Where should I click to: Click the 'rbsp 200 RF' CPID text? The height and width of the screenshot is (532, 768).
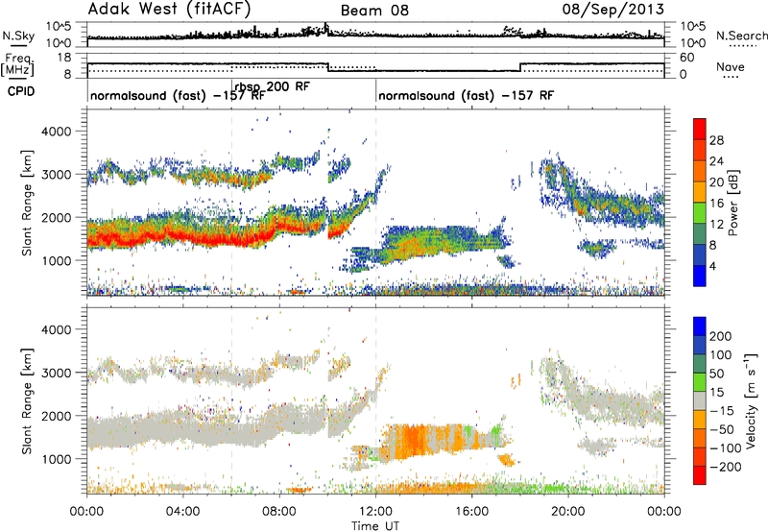pyautogui.click(x=272, y=86)
